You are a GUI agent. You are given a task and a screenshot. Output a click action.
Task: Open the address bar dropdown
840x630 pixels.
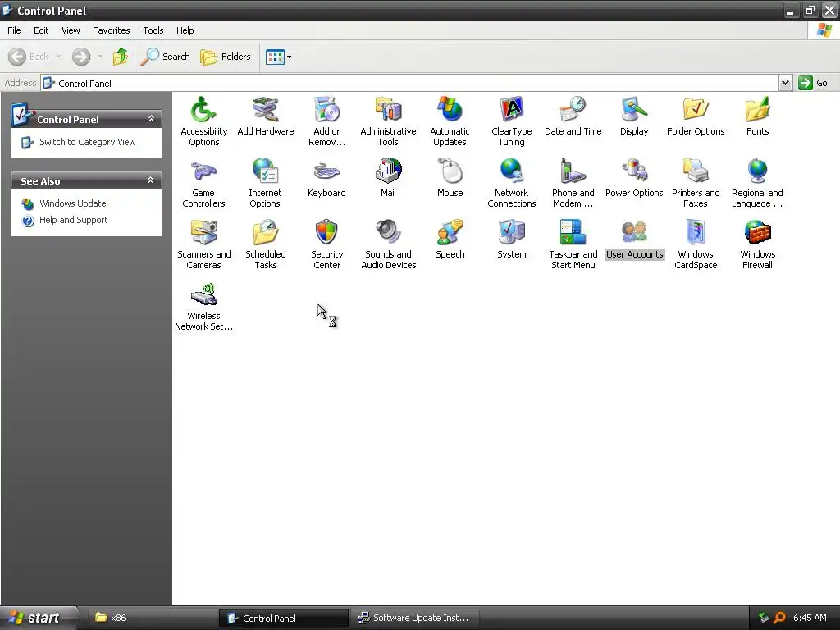click(x=785, y=83)
